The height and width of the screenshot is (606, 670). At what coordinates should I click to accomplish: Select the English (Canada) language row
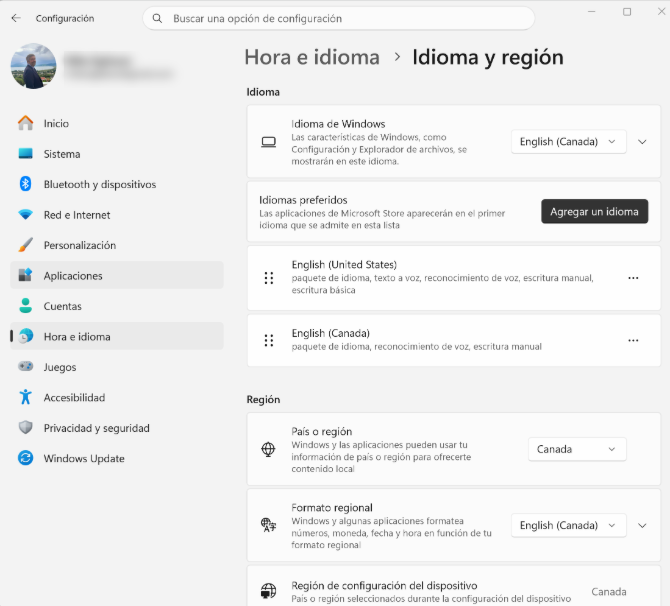454,341
